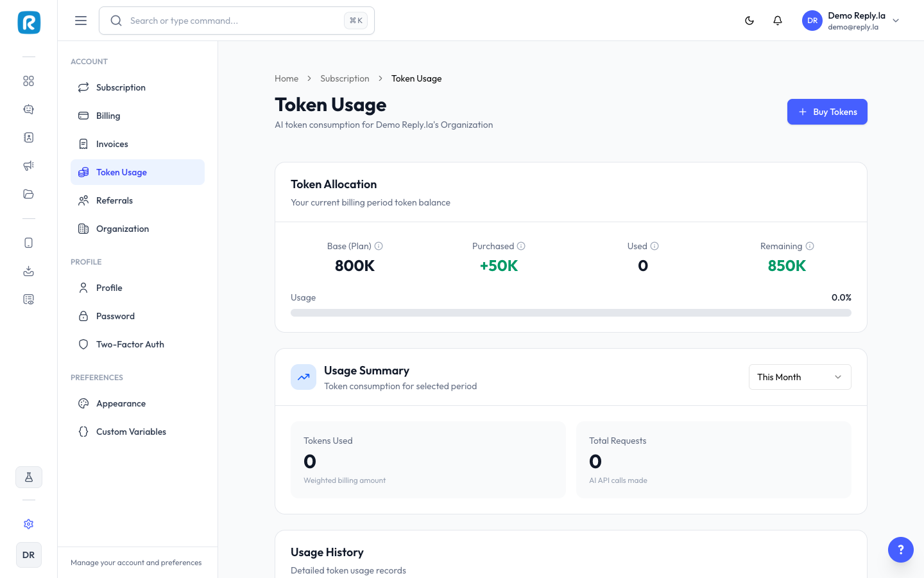Open Billing in account menu

[x=137, y=116]
